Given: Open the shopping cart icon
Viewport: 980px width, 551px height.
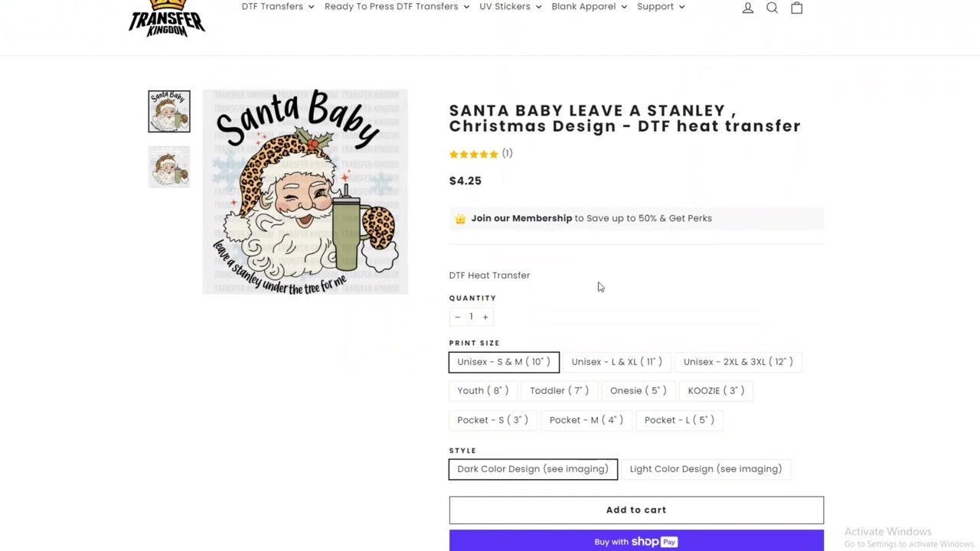Looking at the screenshot, I should pyautogui.click(x=796, y=8).
